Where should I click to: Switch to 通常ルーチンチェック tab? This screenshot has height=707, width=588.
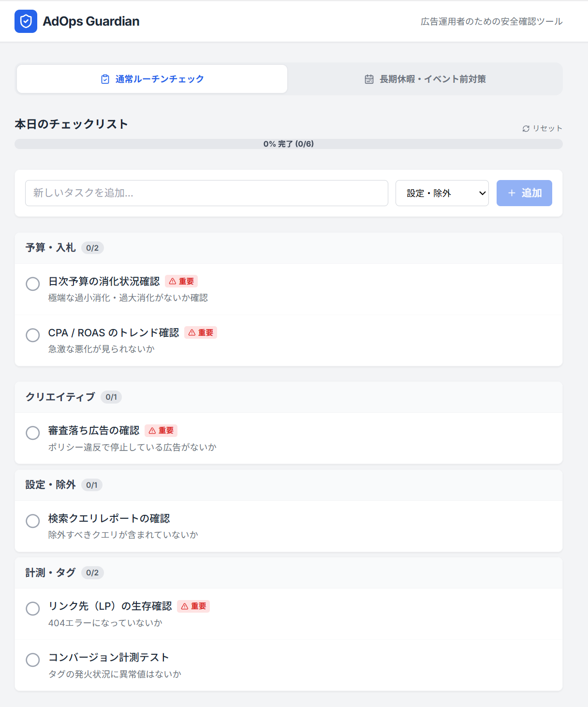(152, 79)
